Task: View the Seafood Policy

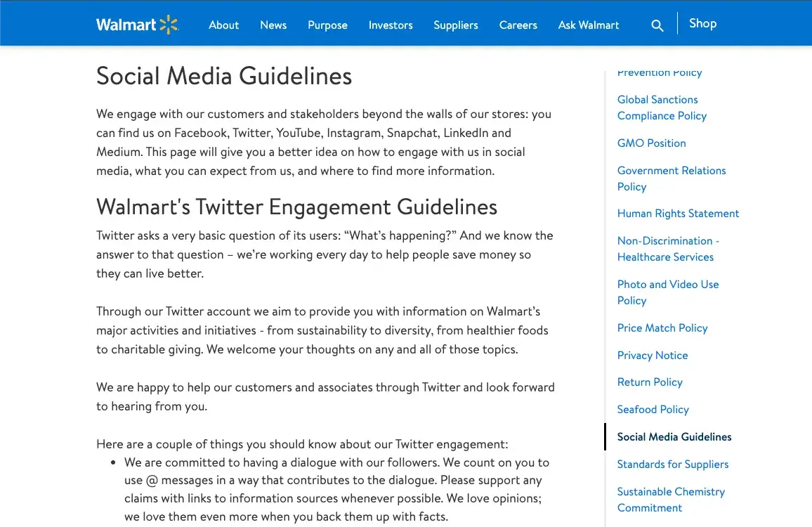Action: 653,410
